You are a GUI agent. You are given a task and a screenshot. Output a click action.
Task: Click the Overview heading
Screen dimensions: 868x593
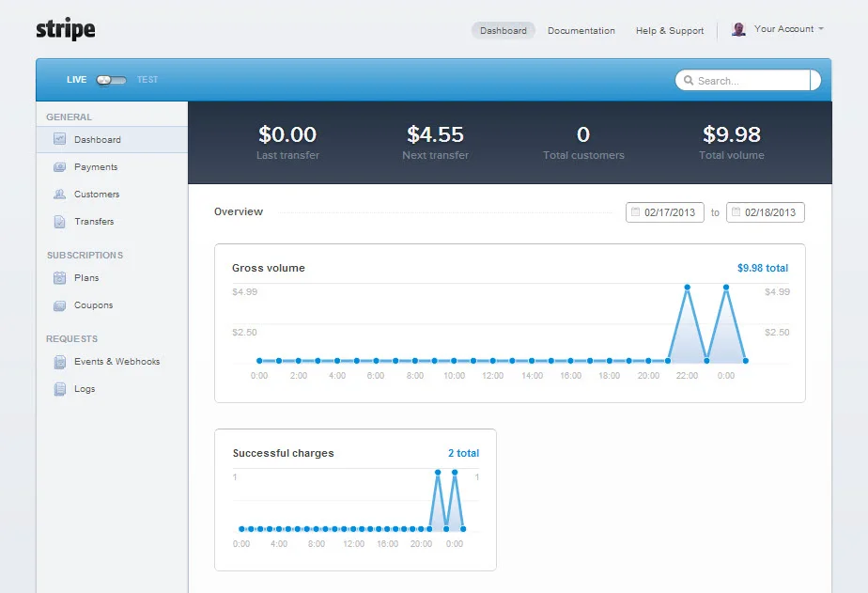click(x=239, y=211)
